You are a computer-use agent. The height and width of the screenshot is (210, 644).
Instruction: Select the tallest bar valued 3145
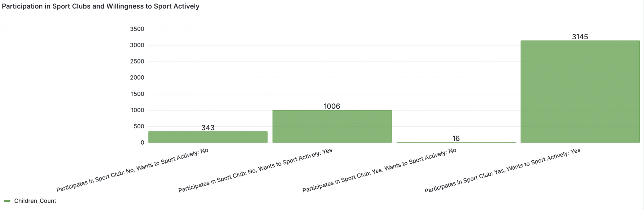[x=580, y=92]
